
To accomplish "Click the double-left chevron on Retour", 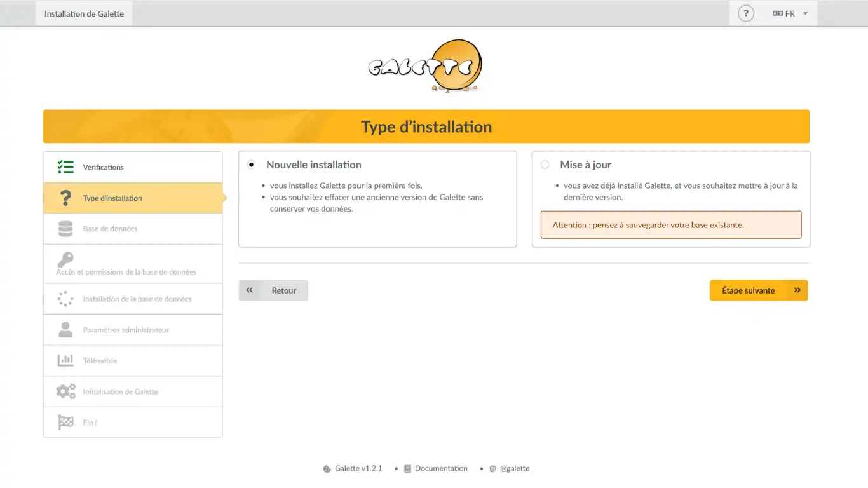I will pyautogui.click(x=250, y=290).
